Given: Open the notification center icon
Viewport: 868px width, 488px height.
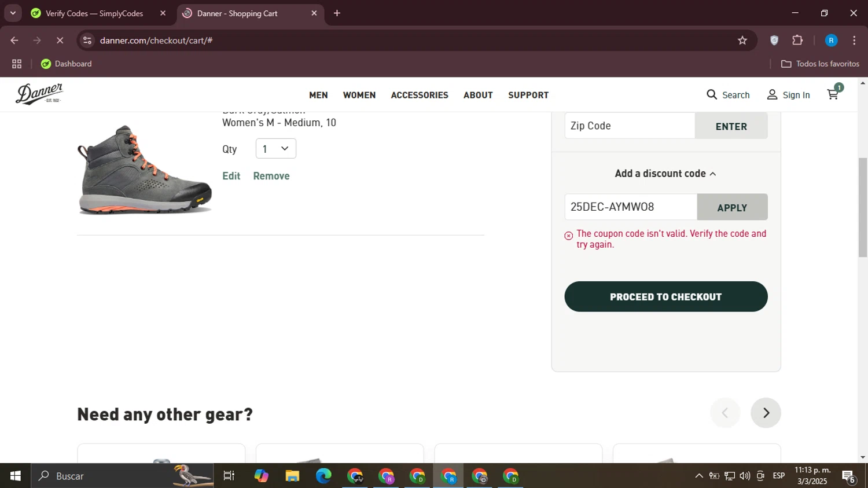Looking at the screenshot, I should point(849,476).
